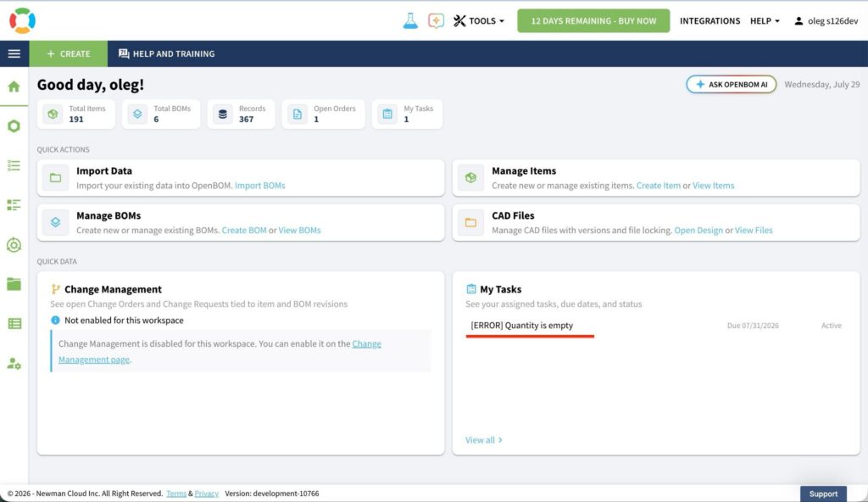868x502 pixels.
Task: Open the Open Orders stat card
Action: 323,114
